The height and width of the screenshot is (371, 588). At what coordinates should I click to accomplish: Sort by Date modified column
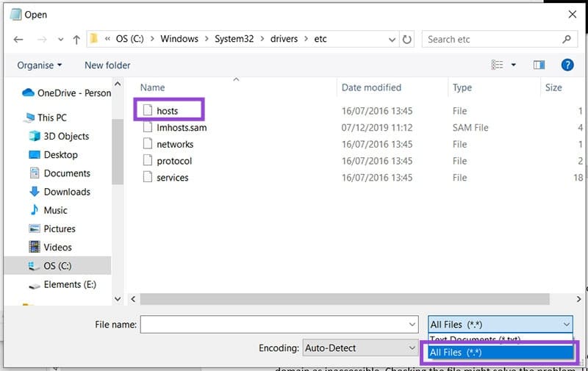pyautogui.click(x=371, y=87)
